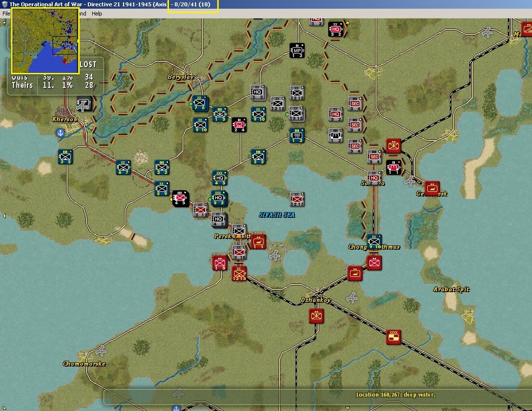
Task: Select the blue corps HQ 3-2
Action: tap(219, 198)
